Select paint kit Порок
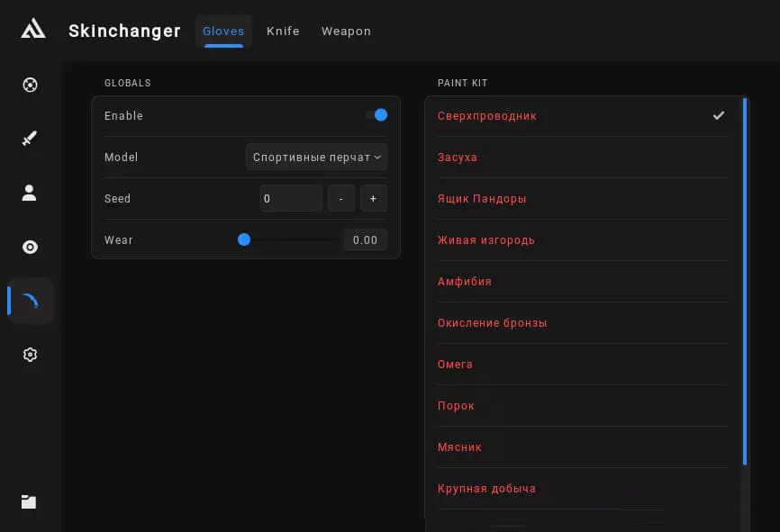 pos(582,406)
